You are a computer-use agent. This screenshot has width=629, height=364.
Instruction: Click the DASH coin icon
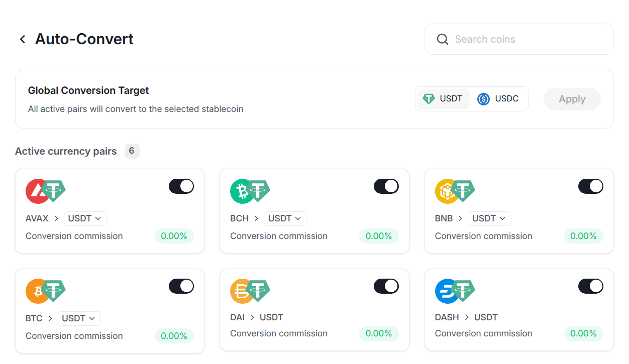pos(446,291)
